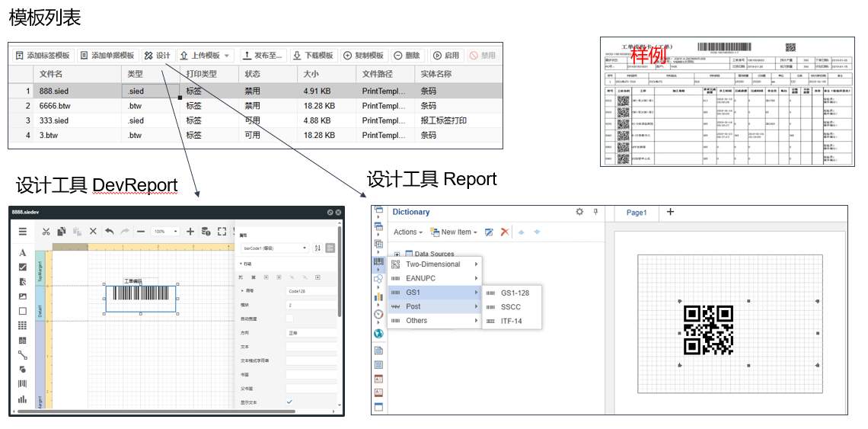The image size is (868, 429).
Task: Choose GS1-128 barcode type
Action: pyautogui.click(x=512, y=293)
